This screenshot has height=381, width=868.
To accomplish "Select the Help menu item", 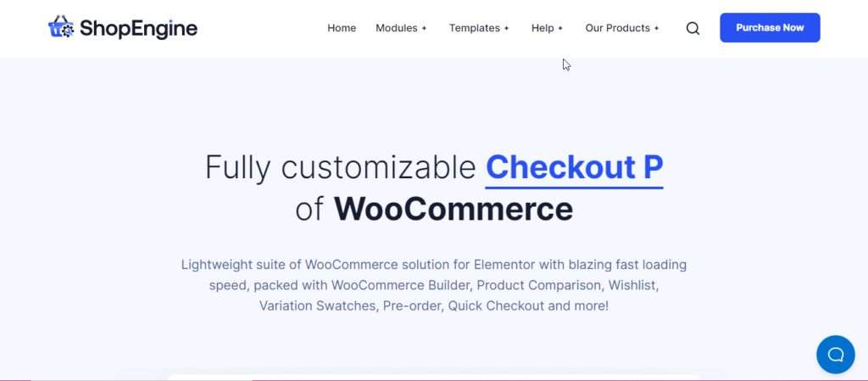I will tap(542, 28).
